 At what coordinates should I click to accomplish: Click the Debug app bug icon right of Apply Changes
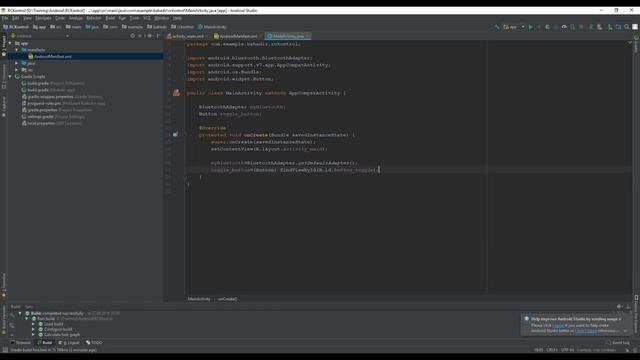[548, 27]
